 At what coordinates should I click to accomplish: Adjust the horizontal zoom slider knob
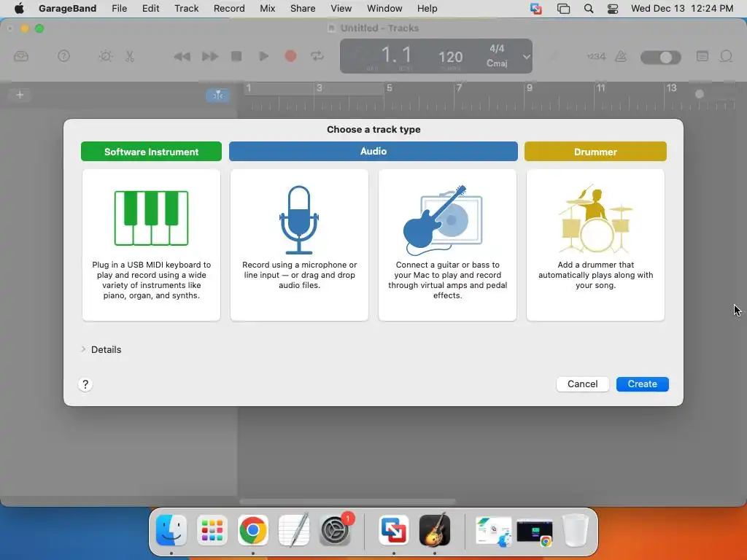pos(699,94)
